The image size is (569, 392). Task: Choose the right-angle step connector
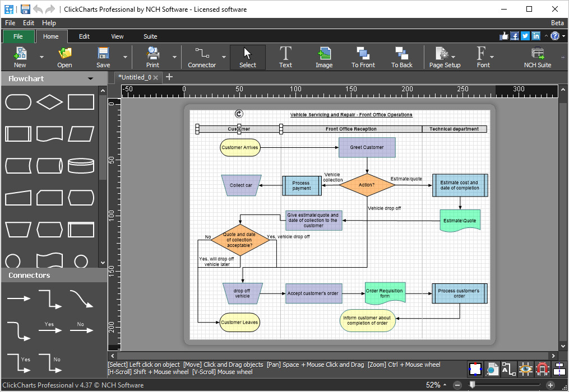point(50,299)
